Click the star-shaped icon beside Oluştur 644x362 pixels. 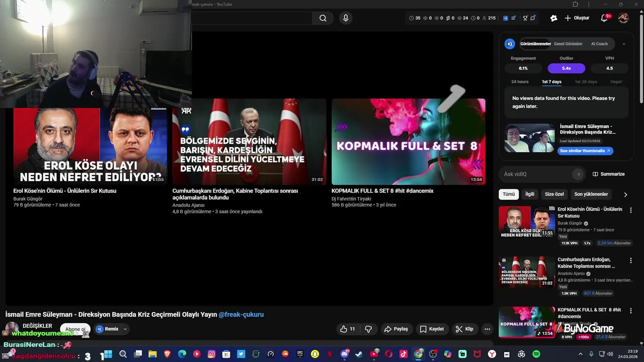(x=553, y=18)
